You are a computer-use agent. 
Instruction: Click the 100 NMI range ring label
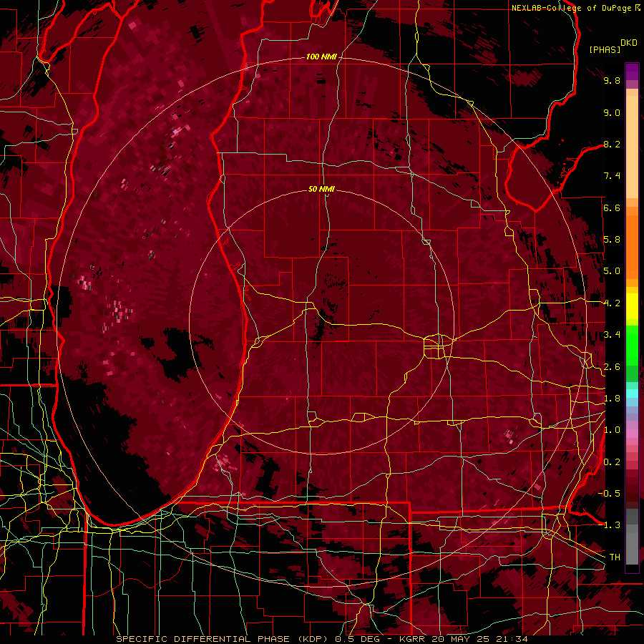(x=321, y=57)
